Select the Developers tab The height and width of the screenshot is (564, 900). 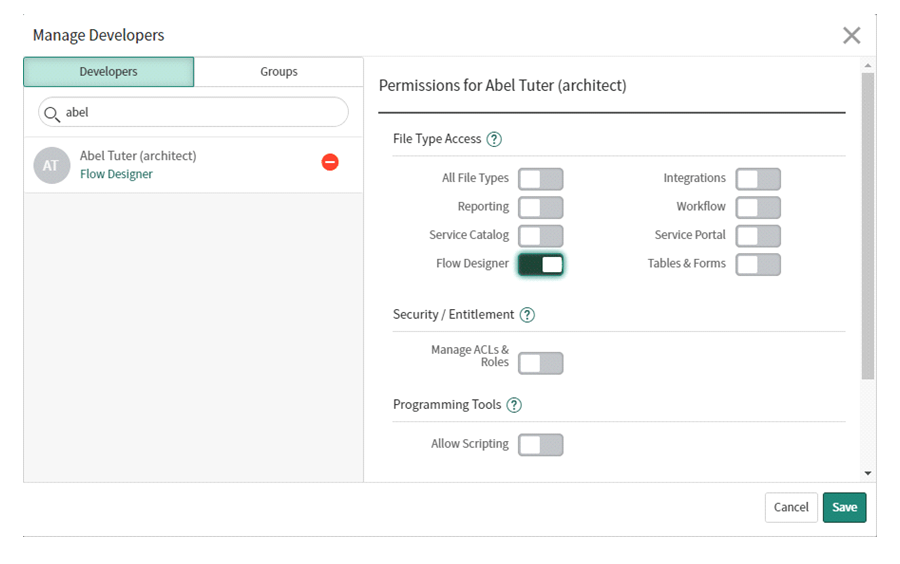click(109, 72)
